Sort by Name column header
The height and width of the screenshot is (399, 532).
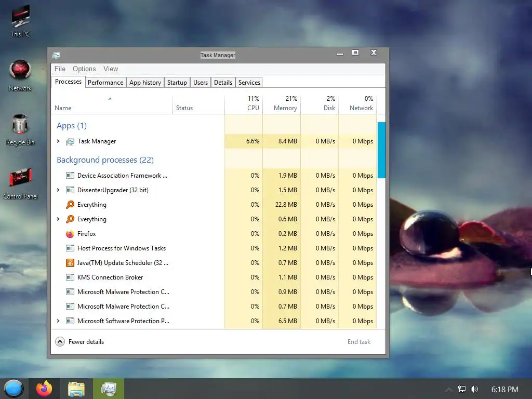coord(112,103)
